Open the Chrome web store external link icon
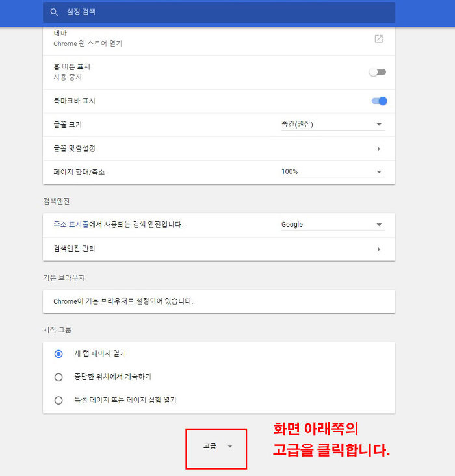 (x=378, y=39)
